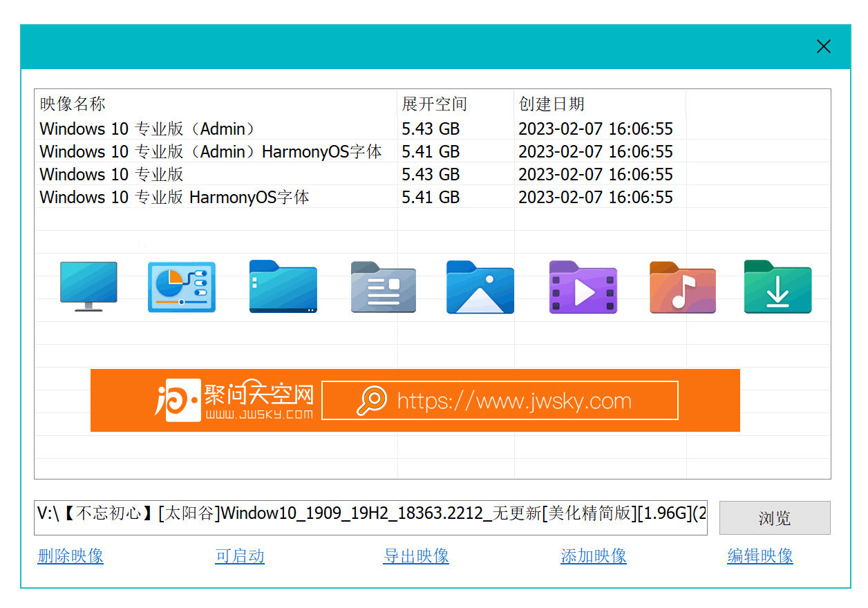Click the gray Documents folder icon
Screen dimensions: 868x608
click(384, 287)
